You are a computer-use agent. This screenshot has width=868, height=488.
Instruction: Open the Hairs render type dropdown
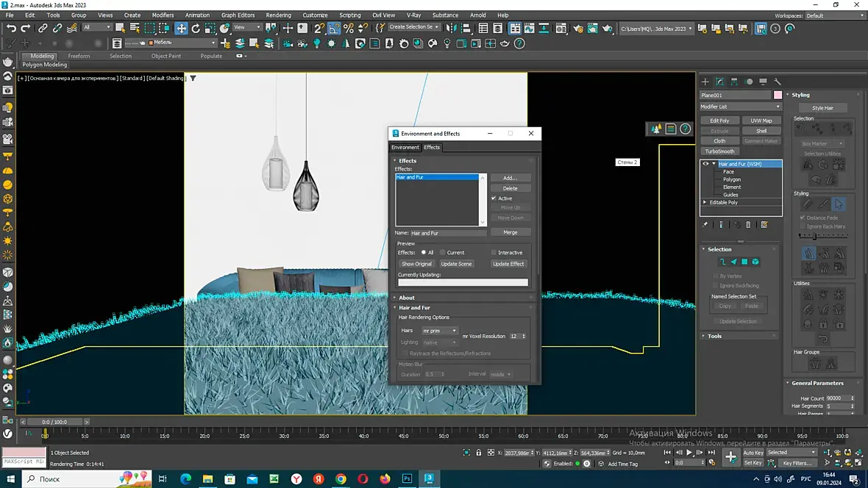point(439,331)
